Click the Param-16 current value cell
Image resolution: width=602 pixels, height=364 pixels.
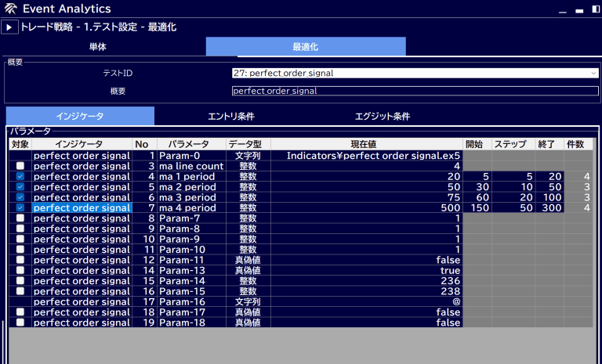pyautogui.click(x=366, y=301)
